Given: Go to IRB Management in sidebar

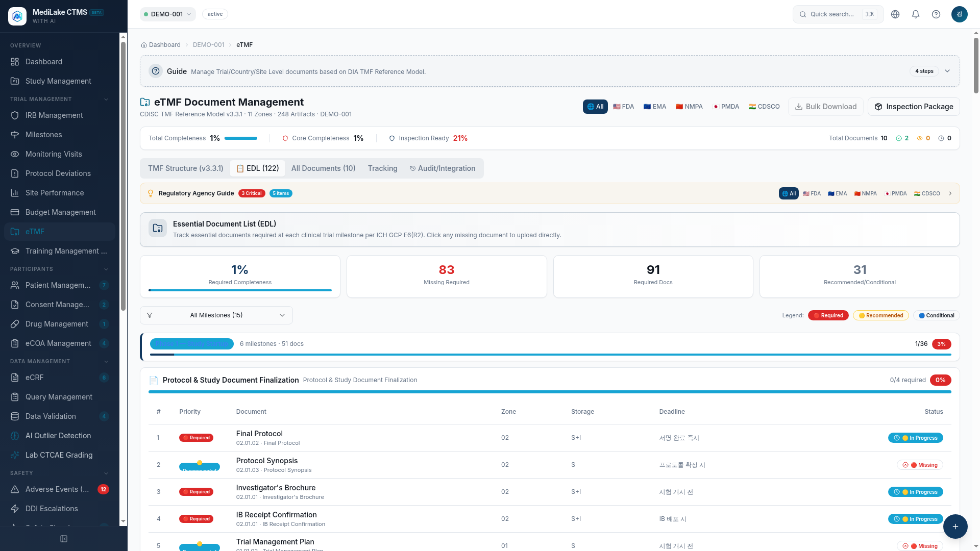Looking at the screenshot, I should (x=60, y=115).
